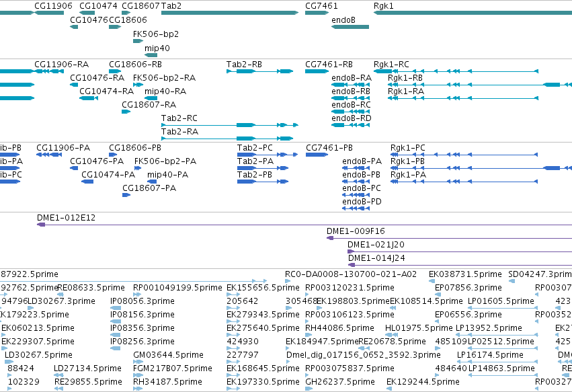
Task: Click the CG18606-RB transcript label
Action: (x=135, y=65)
